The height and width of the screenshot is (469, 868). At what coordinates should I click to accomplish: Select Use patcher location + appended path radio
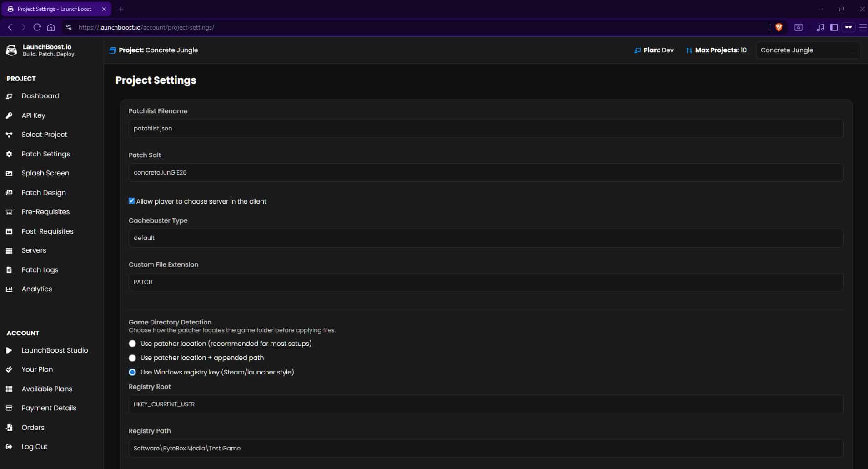pyautogui.click(x=132, y=358)
